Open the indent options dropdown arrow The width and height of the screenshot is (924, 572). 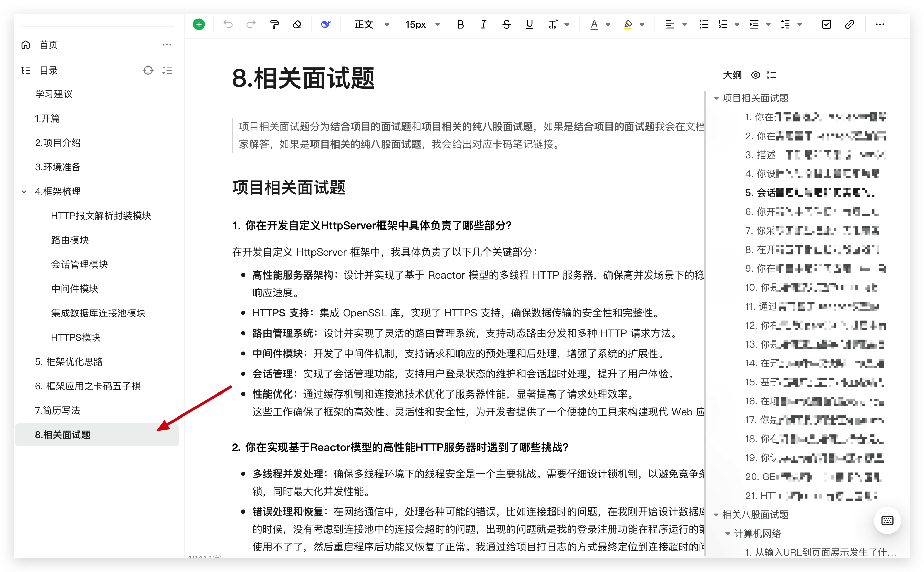tap(768, 25)
